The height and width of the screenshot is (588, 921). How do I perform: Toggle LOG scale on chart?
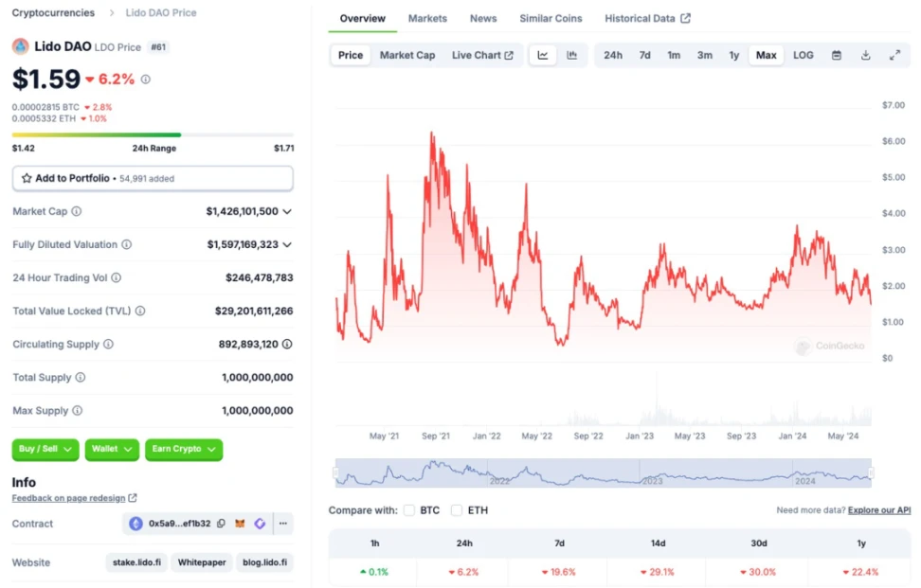[x=803, y=55]
